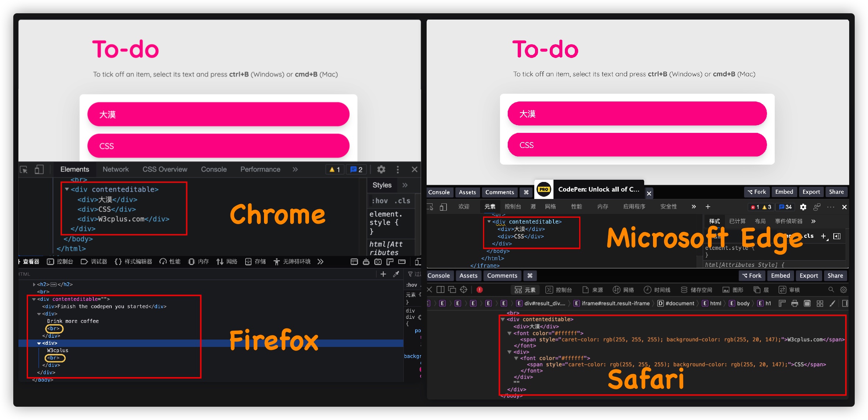This screenshot has width=868, height=420.
Task: Show Chrome warning count badge
Action: 335,169
